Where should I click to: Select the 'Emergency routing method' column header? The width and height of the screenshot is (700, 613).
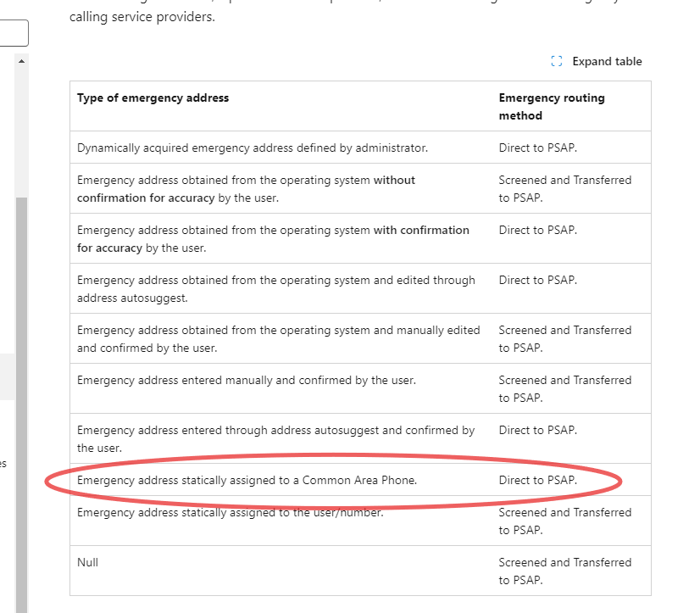(x=550, y=105)
